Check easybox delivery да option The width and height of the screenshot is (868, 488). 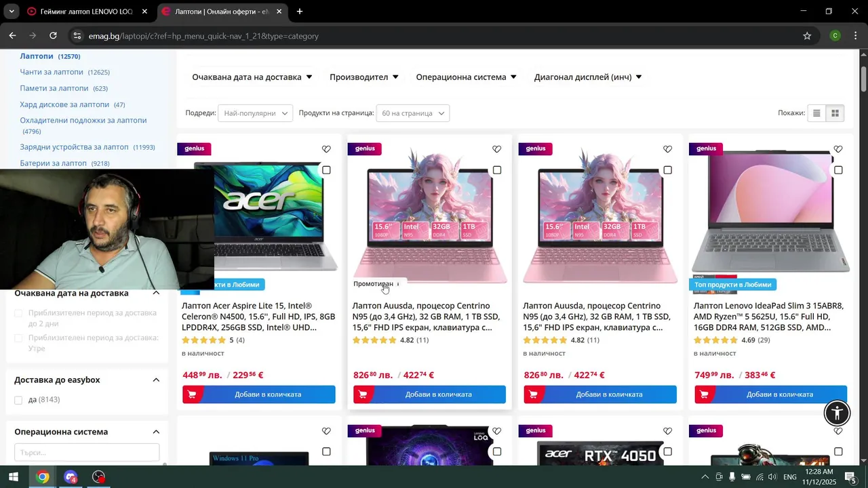tap(19, 400)
